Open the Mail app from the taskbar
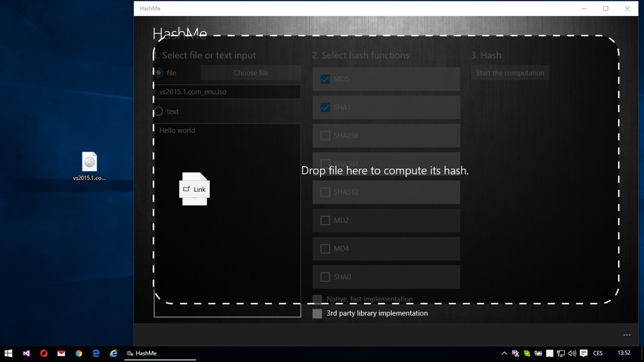Viewport: 644px width, 362px height. (61, 353)
